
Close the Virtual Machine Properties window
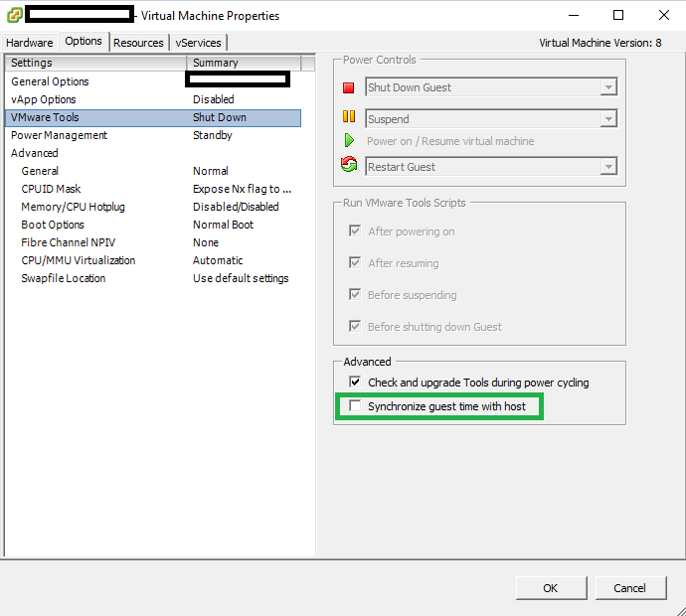[x=664, y=15]
